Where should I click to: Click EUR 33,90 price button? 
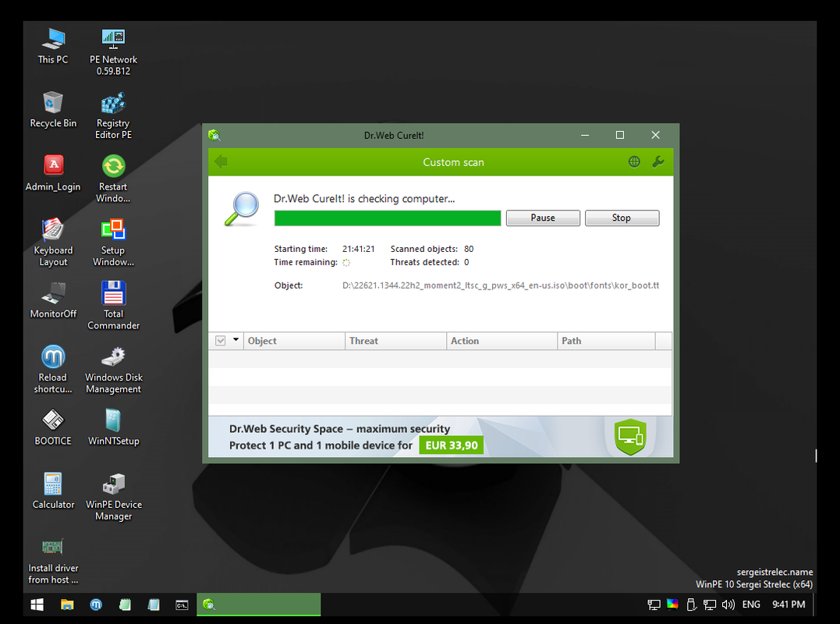(x=451, y=445)
